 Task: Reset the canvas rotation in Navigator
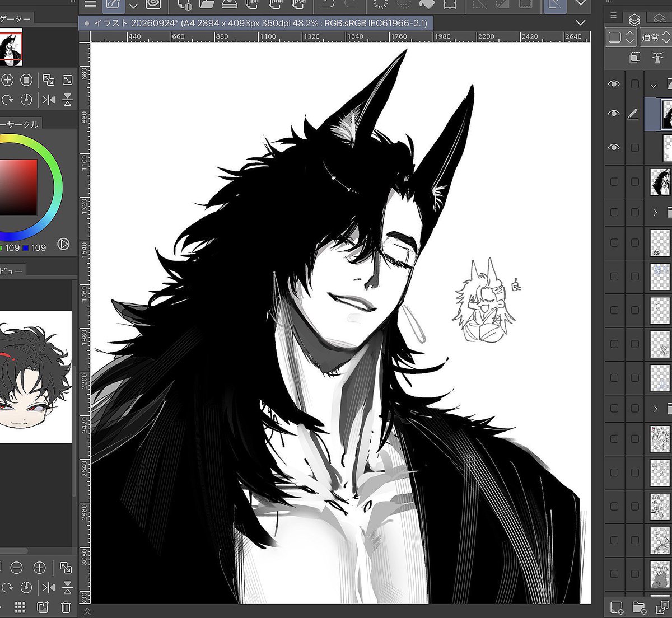(x=26, y=100)
